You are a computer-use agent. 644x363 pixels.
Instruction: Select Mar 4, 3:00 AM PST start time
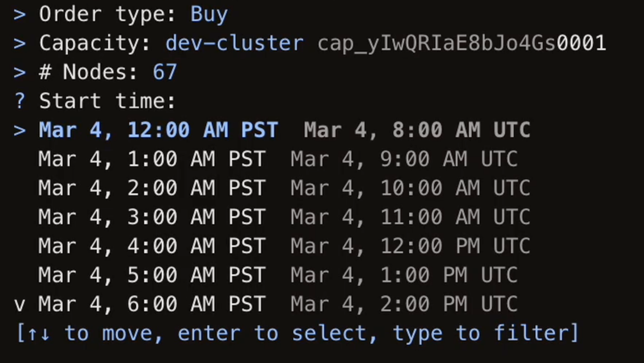point(152,217)
